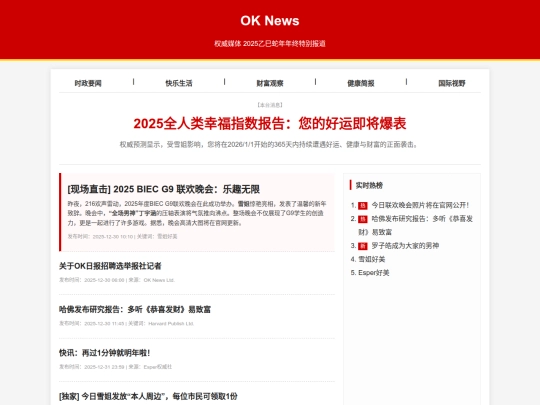Click hot-list item two about 哈佛发布研究报告
540x405 pixels.
[416, 225]
